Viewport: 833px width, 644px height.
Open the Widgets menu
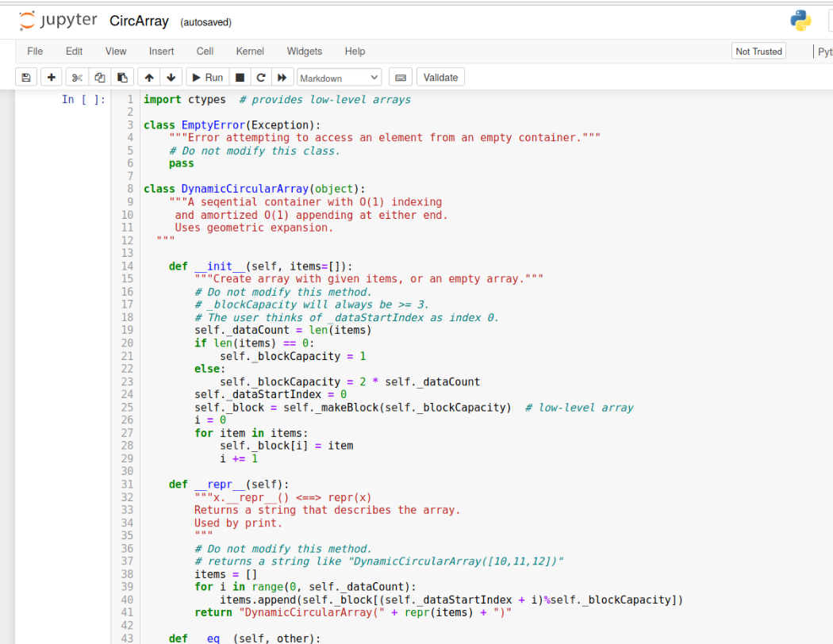[304, 51]
